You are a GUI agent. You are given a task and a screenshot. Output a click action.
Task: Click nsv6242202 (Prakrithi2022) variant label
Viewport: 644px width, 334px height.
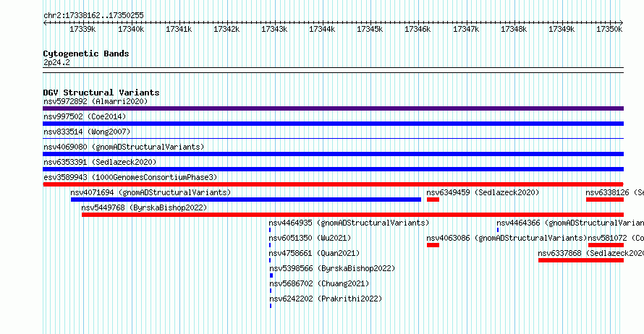coord(326,299)
